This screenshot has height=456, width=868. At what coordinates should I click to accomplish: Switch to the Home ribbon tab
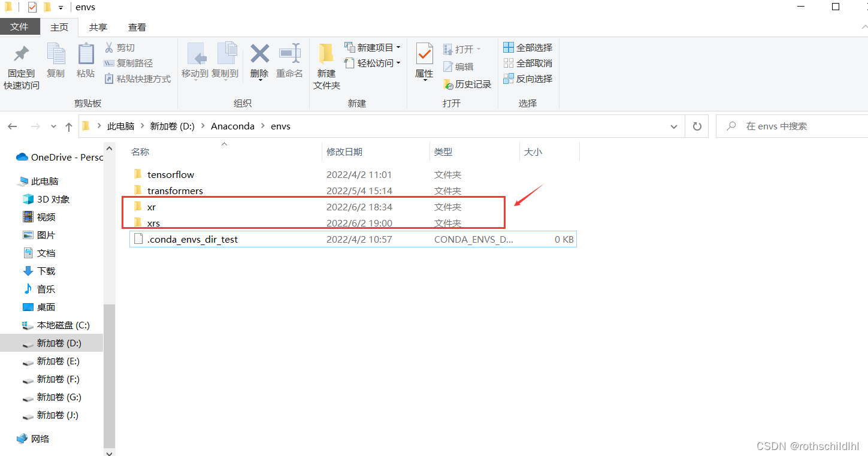pos(59,27)
